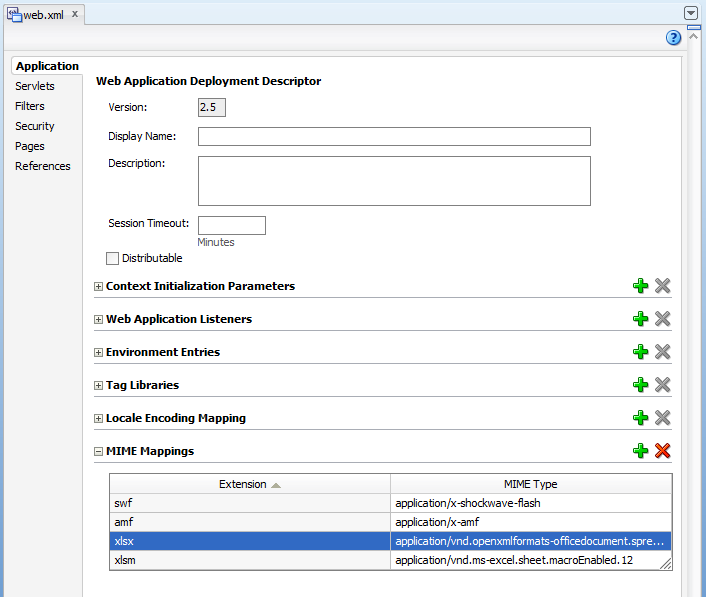Click the blue help question mark icon

(674, 38)
